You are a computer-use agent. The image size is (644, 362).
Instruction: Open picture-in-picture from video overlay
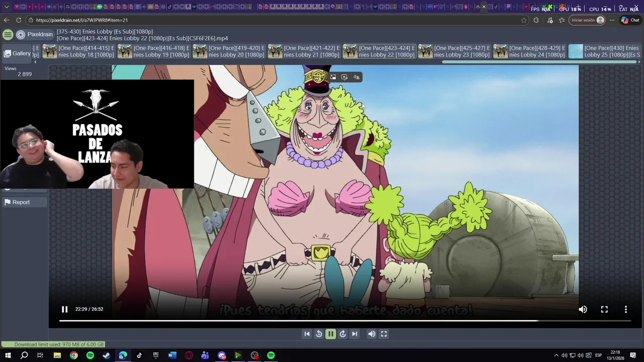[x=333, y=77]
